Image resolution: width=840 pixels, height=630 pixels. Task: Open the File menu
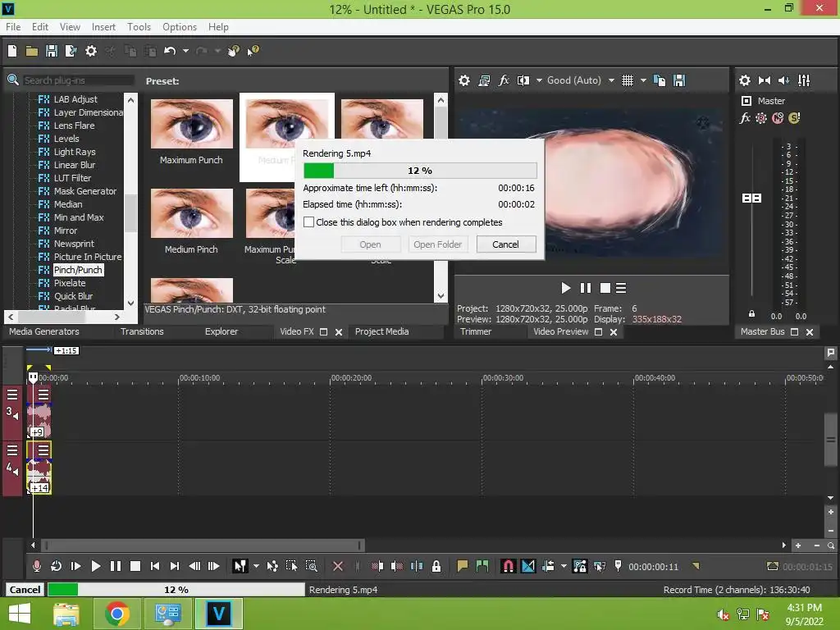point(13,27)
